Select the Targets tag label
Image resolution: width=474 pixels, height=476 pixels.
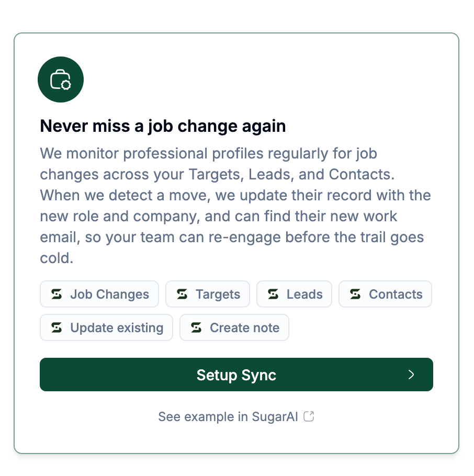click(218, 294)
